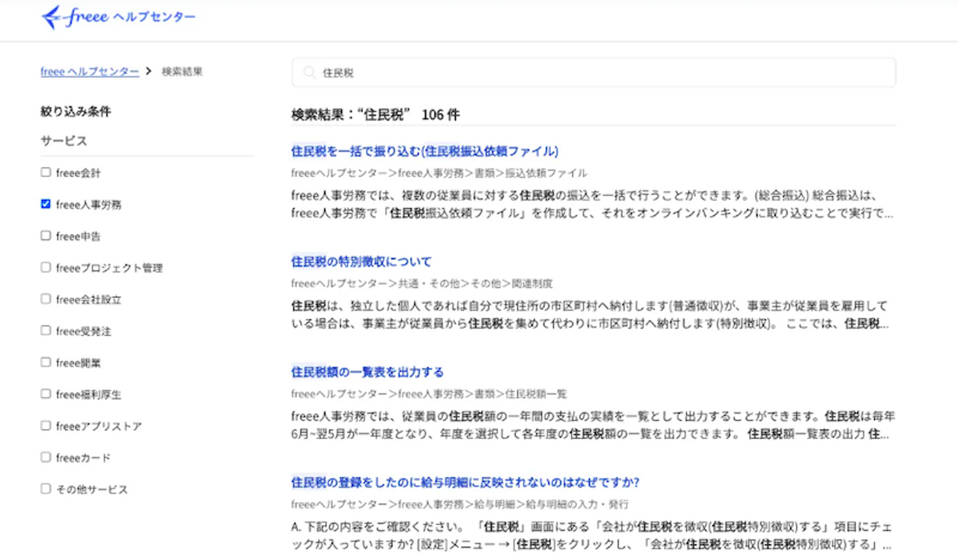Uncheck the freee人事労務 checkbox

[x=46, y=204]
